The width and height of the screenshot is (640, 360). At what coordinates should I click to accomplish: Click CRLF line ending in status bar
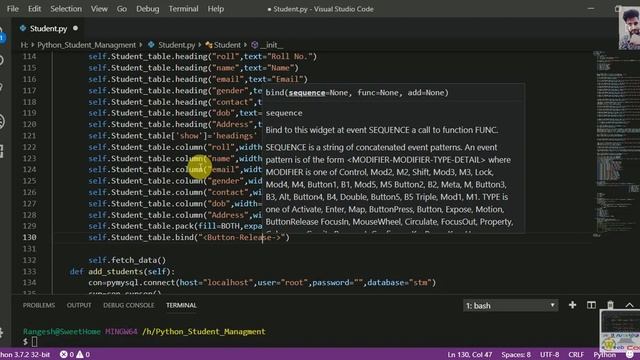point(576,355)
